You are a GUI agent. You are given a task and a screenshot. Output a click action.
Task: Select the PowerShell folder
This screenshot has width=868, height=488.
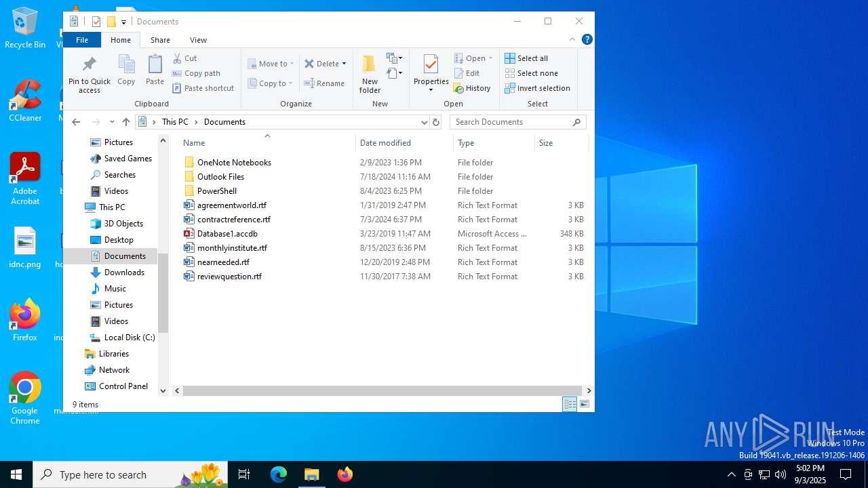217,191
